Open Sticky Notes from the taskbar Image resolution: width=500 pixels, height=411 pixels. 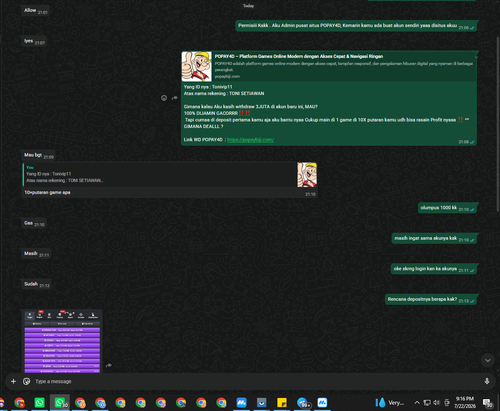[x=282, y=403]
